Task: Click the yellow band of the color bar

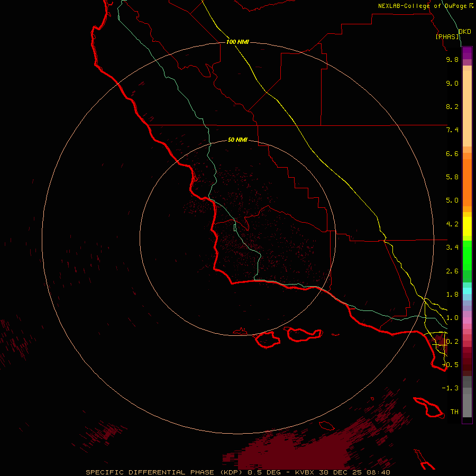Action: tap(467, 226)
